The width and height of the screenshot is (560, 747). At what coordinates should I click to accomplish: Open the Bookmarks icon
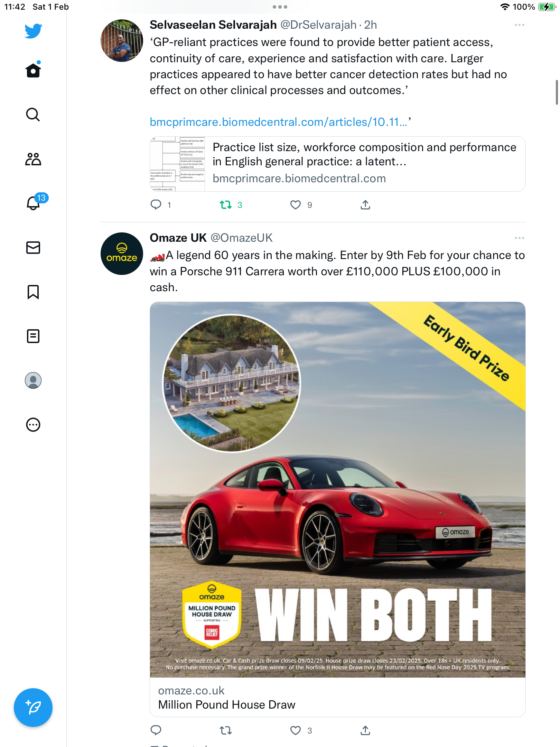point(33,292)
